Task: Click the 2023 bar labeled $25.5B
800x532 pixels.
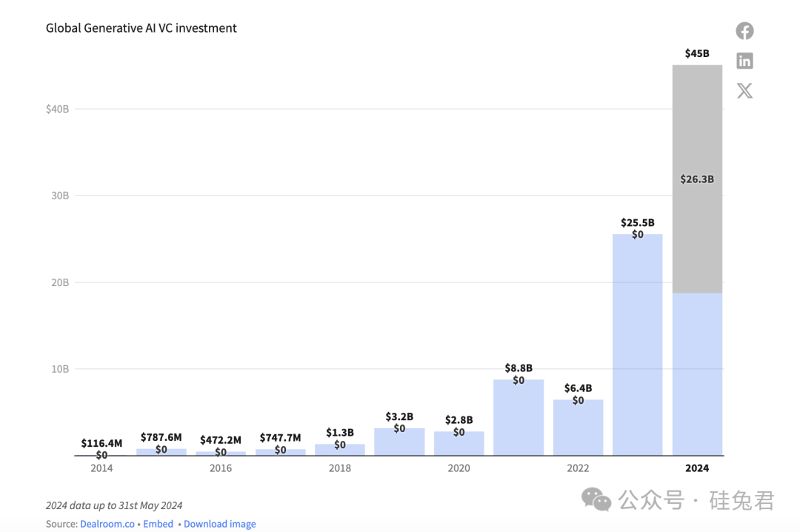Action: 637,345
